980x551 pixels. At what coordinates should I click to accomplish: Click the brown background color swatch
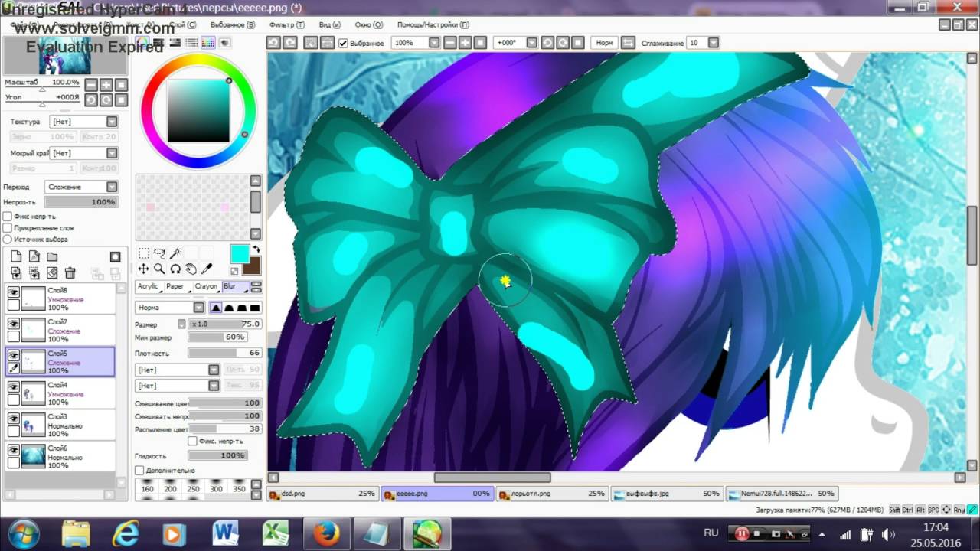click(252, 266)
